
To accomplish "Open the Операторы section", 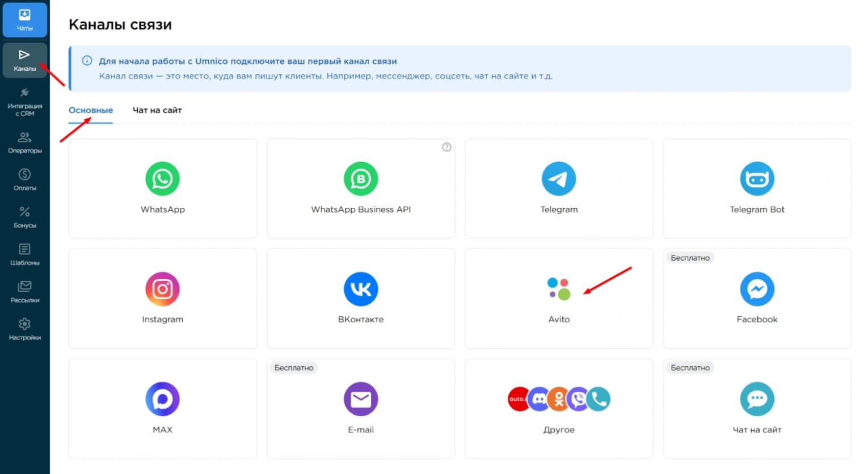I will click(x=24, y=142).
